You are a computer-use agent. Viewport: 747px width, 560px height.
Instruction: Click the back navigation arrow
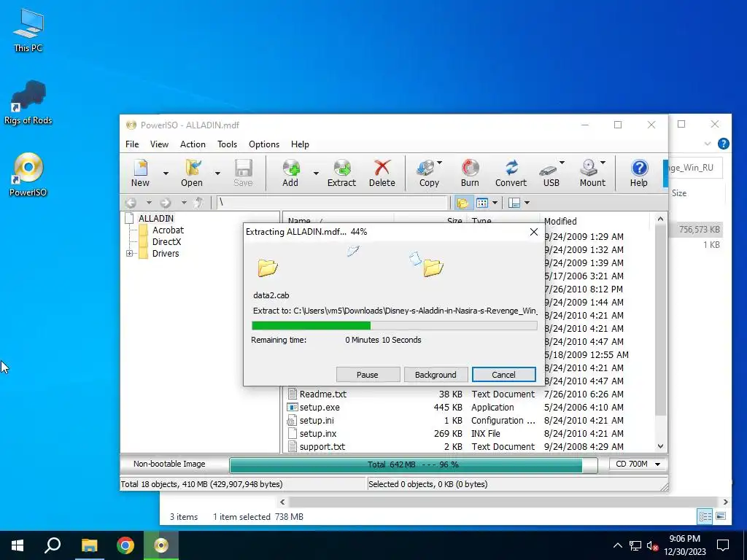tap(131, 203)
